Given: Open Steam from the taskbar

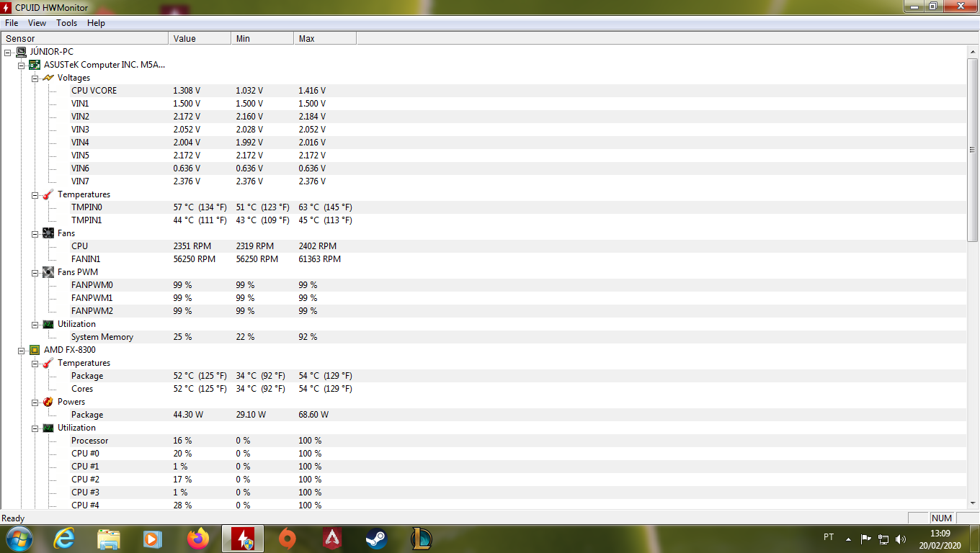Looking at the screenshot, I should coord(376,539).
